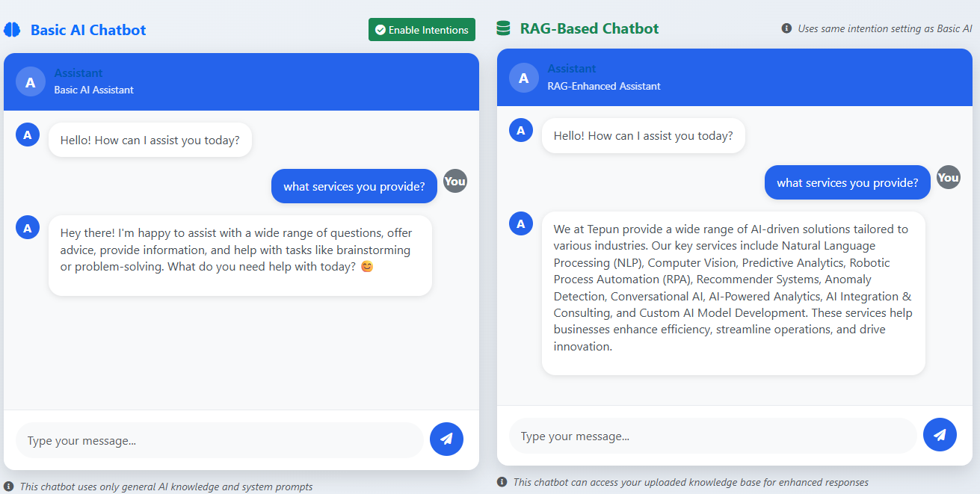Focus the Basic chatbot message input
The image size is (980, 494).
pyautogui.click(x=220, y=440)
